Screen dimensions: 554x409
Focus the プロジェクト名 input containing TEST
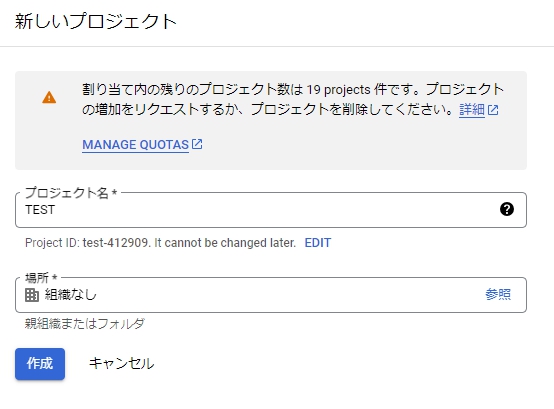pyautogui.click(x=271, y=210)
